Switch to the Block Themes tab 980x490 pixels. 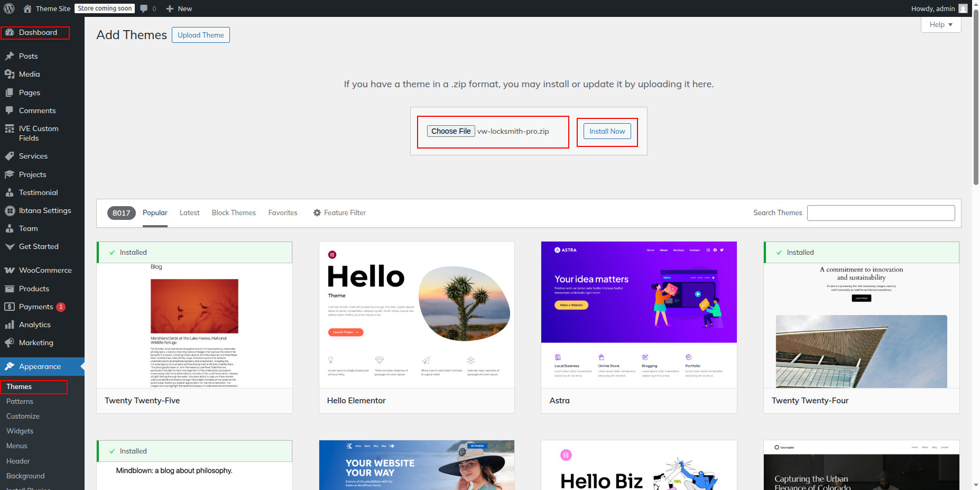tap(234, 212)
